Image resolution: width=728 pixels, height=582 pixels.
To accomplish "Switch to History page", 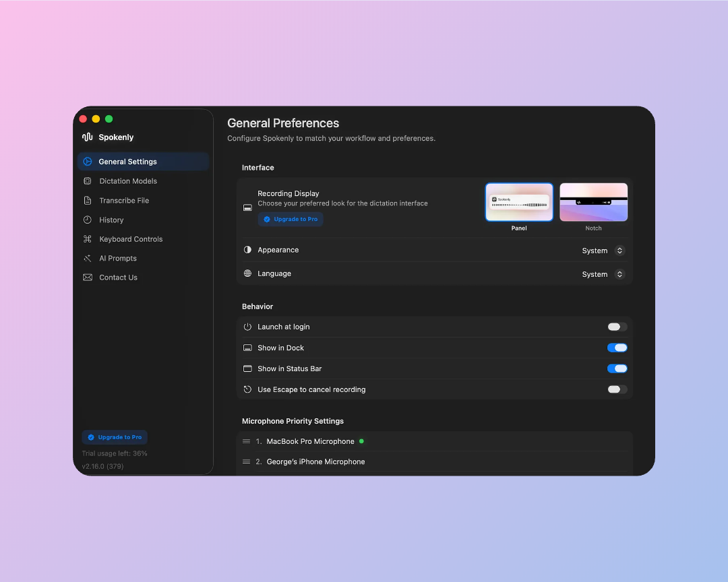I will click(x=144, y=220).
